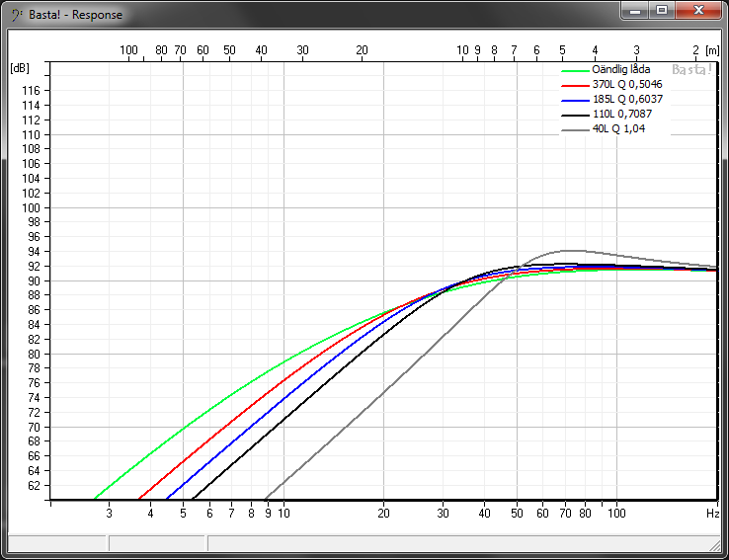Click the green line sample in legend
The height and width of the screenshot is (560, 729).
575,70
